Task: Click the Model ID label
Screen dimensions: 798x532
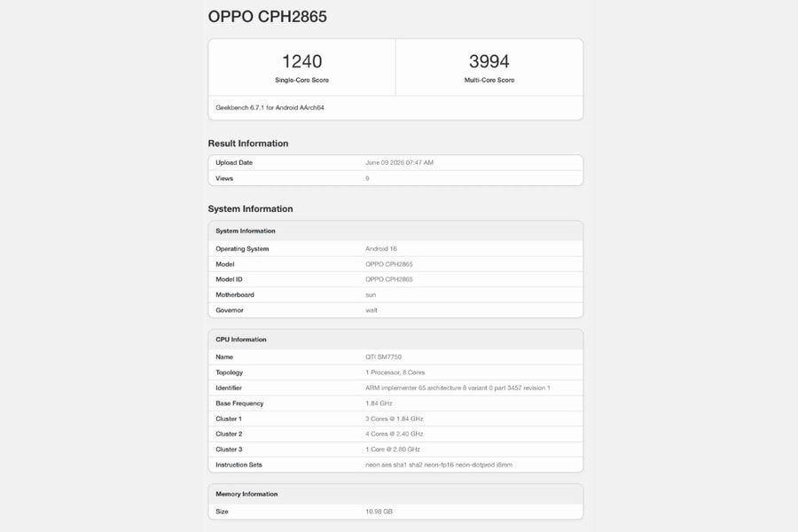Action: (x=229, y=279)
